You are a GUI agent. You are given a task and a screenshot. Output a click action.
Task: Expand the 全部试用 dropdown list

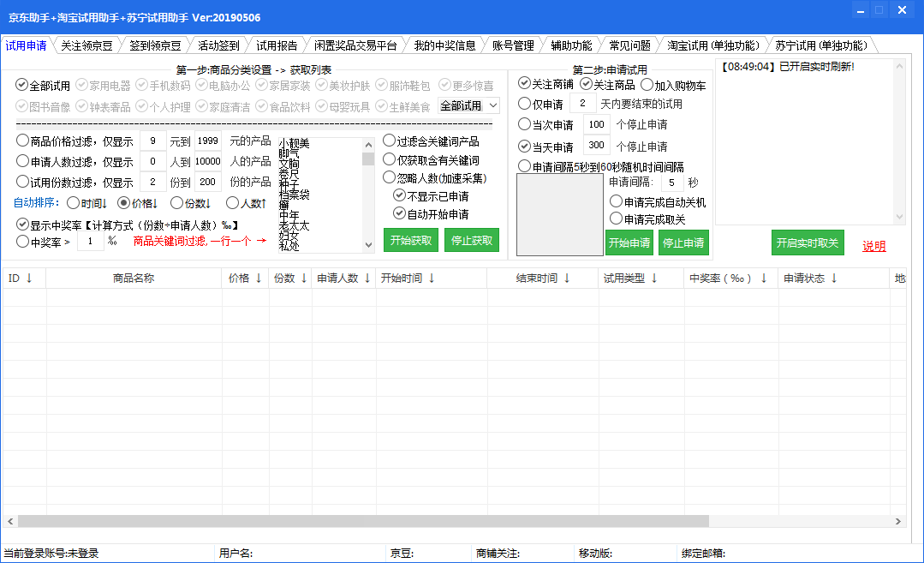coord(494,105)
